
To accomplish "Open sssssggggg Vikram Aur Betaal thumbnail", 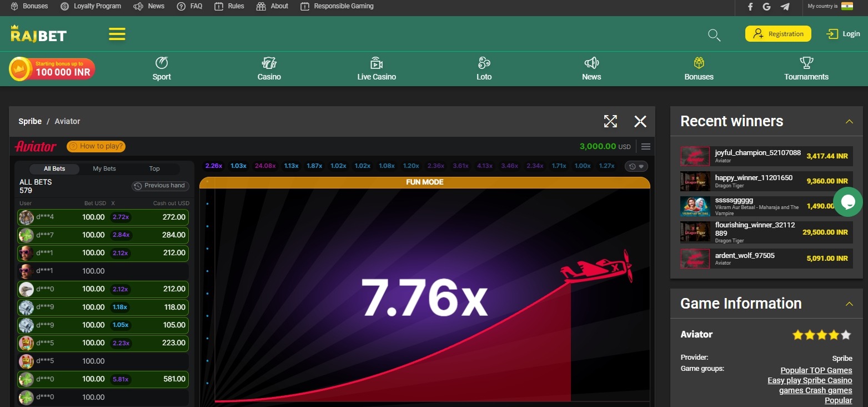I will [695, 206].
